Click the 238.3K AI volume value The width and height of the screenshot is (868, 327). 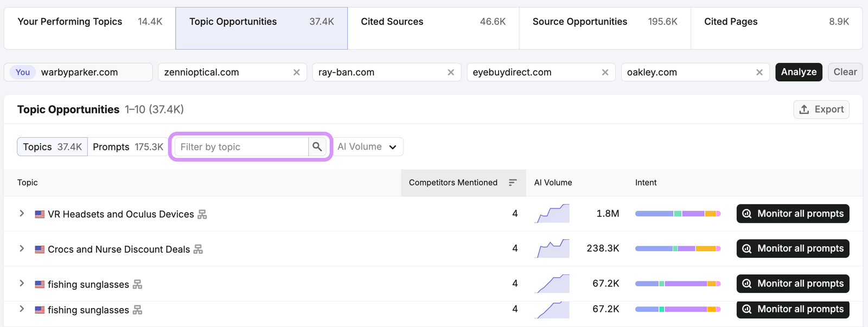click(x=603, y=248)
